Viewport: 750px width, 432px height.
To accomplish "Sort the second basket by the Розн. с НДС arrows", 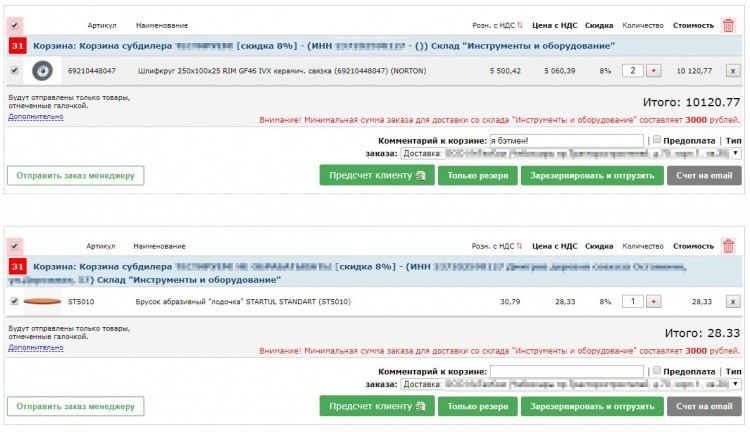I will pyautogui.click(x=520, y=246).
